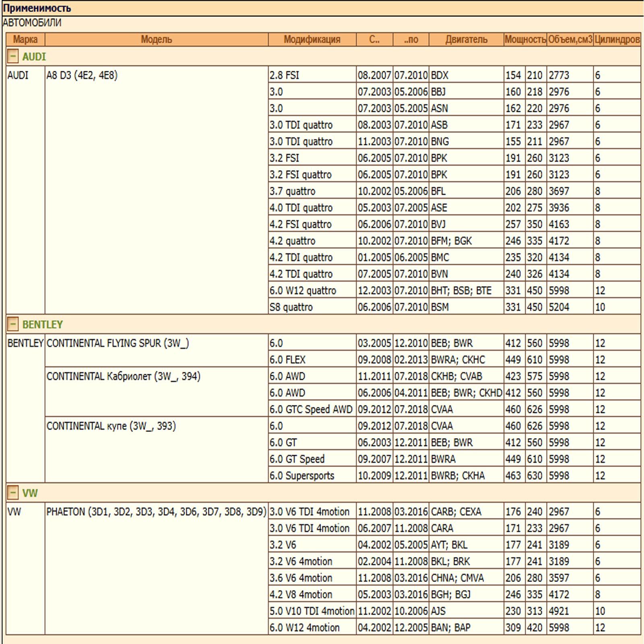
Task: Click the Объем,см3 column header
Action: click(570, 39)
